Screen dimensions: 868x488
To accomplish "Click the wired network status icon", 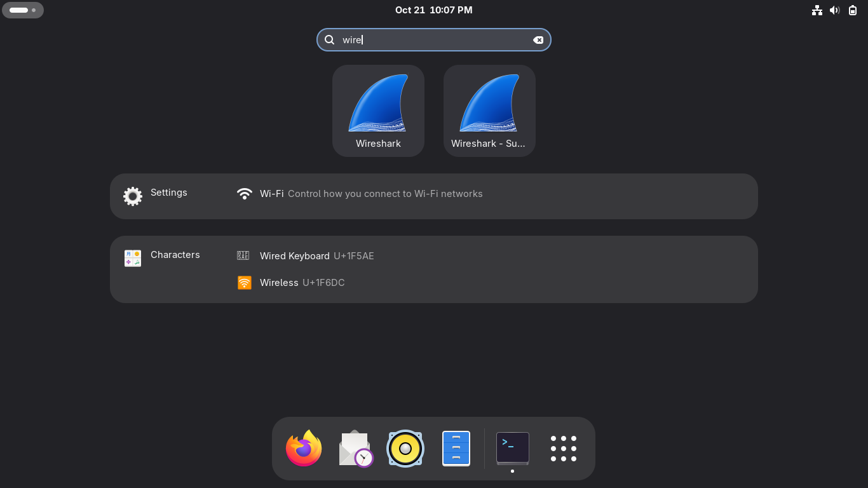I will coord(817,10).
